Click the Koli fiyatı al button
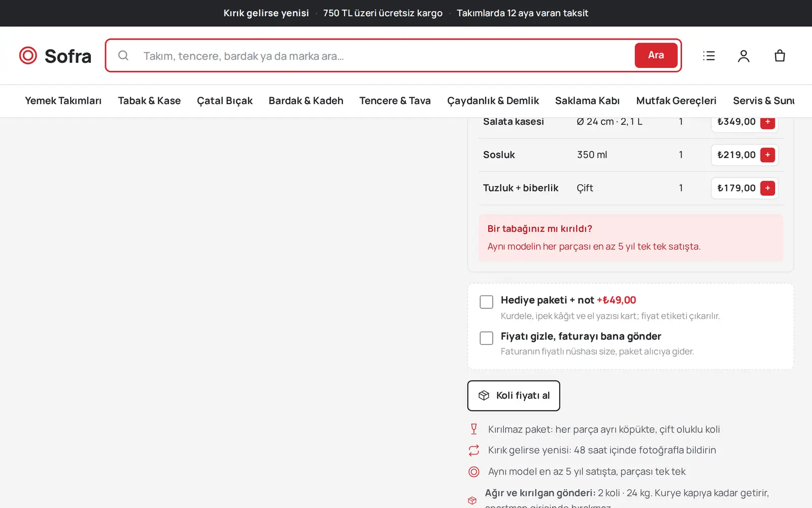This screenshot has width=812, height=508. [514, 396]
